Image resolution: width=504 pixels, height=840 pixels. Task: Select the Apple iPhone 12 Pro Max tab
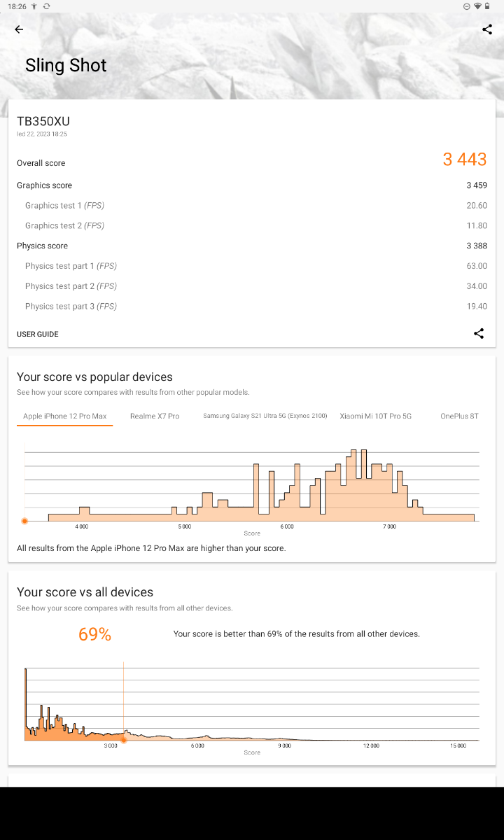coord(65,416)
